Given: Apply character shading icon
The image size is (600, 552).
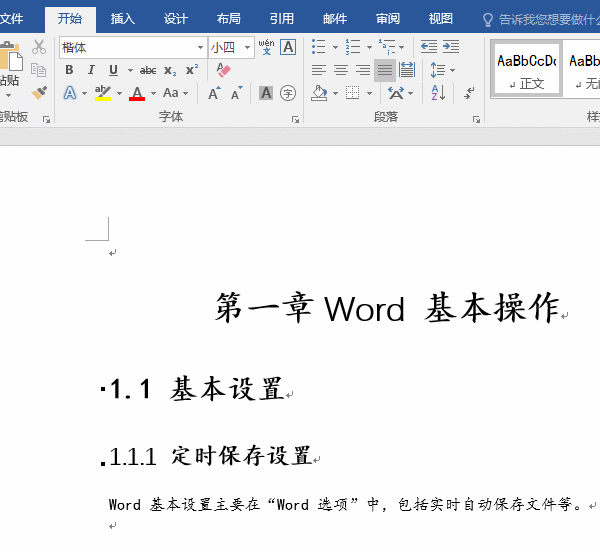Looking at the screenshot, I should point(266,93).
